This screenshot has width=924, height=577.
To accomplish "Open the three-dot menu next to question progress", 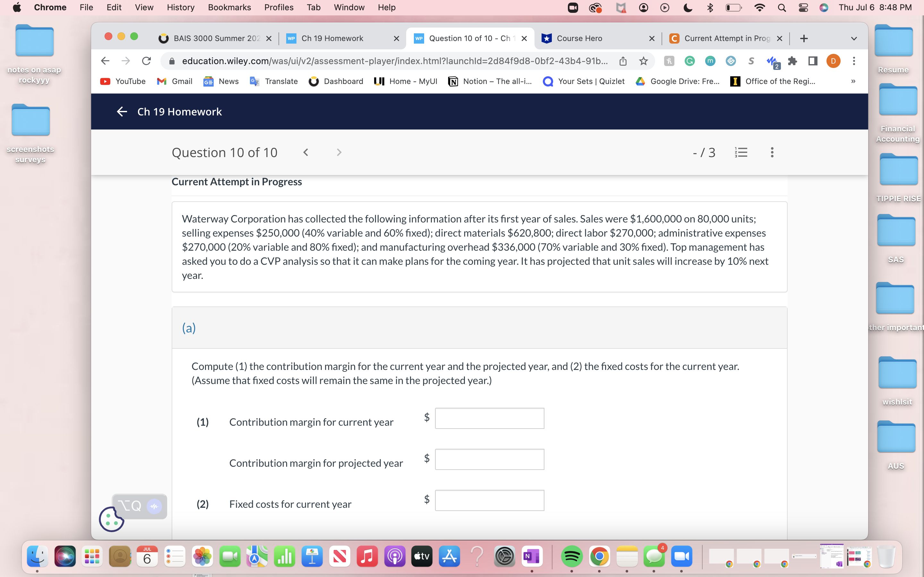I will click(x=771, y=152).
